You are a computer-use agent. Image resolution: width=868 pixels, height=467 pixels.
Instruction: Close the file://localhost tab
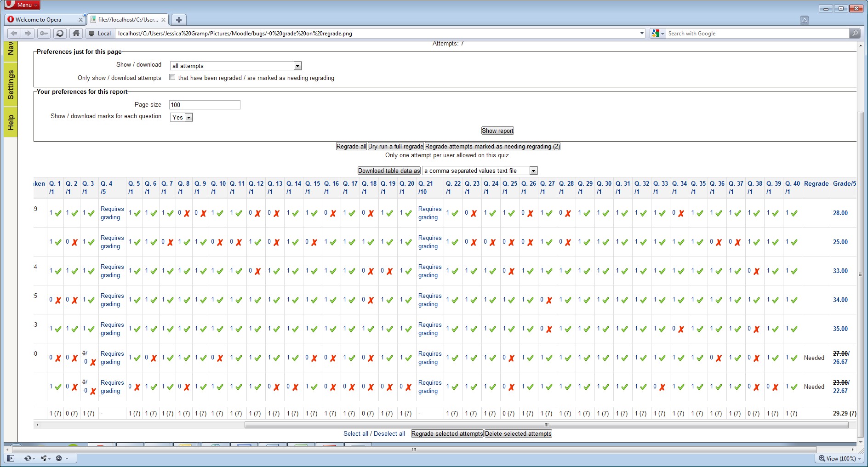163,20
